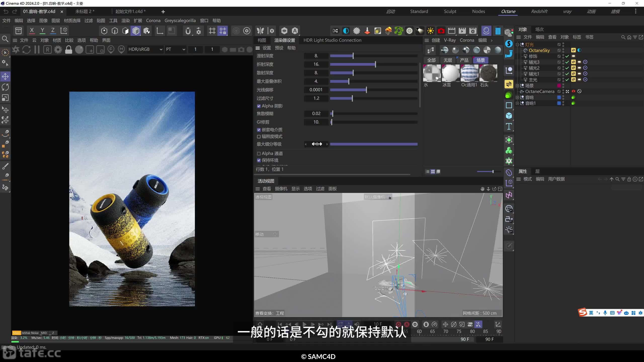This screenshot has height=362, width=644.
Task: Toggle the Z axis lock icon
Action: (x=53, y=31)
